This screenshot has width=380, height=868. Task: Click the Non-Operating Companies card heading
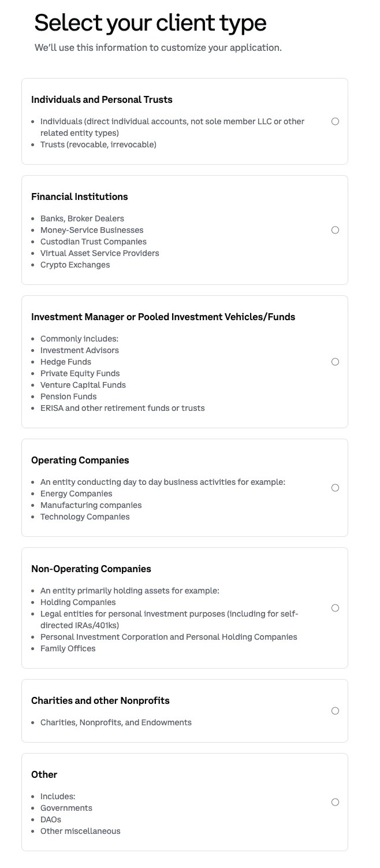91,569
